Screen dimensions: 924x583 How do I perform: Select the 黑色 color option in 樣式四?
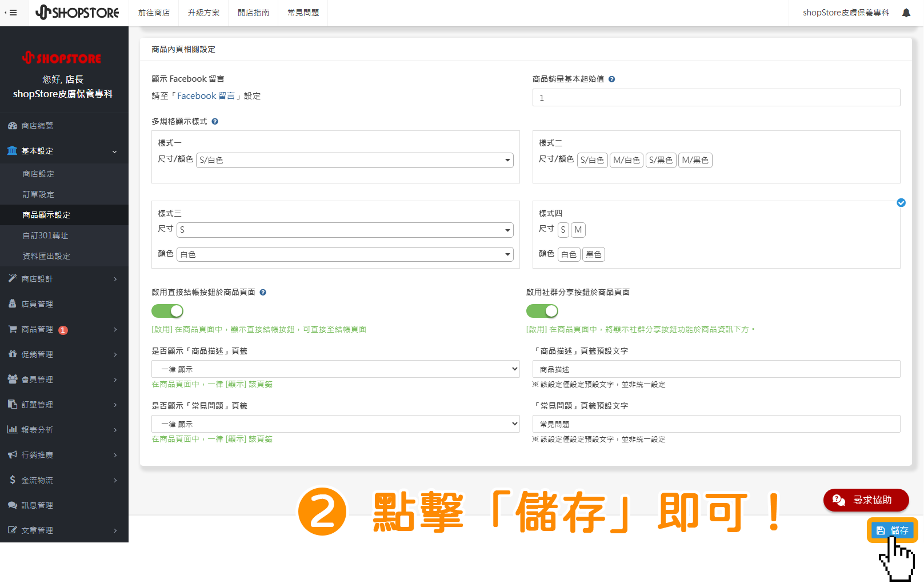point(593,254)
